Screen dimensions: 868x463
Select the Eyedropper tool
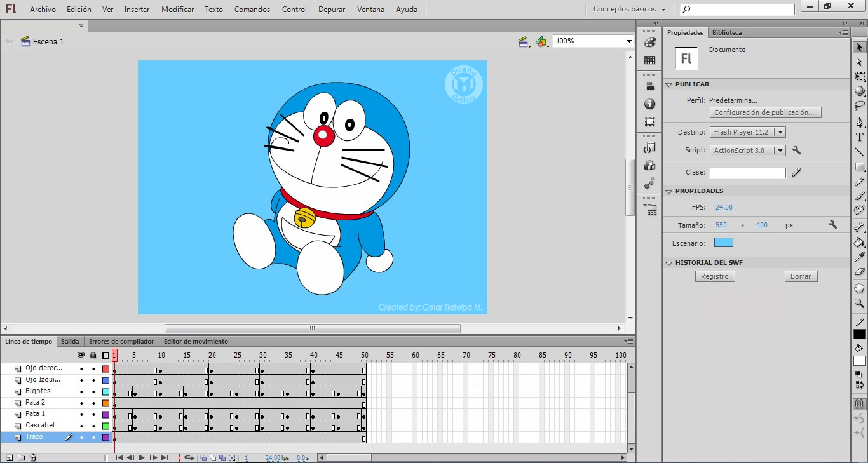pyautogui.click(x=859, y=257)
